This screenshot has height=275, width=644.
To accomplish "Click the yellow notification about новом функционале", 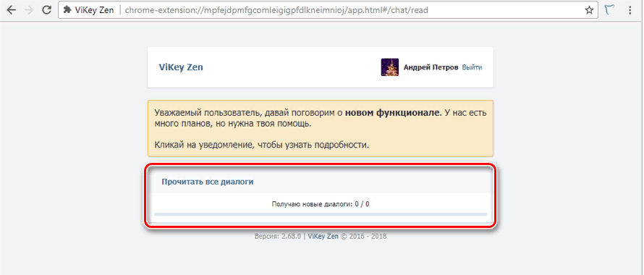I will click(321, 128).
